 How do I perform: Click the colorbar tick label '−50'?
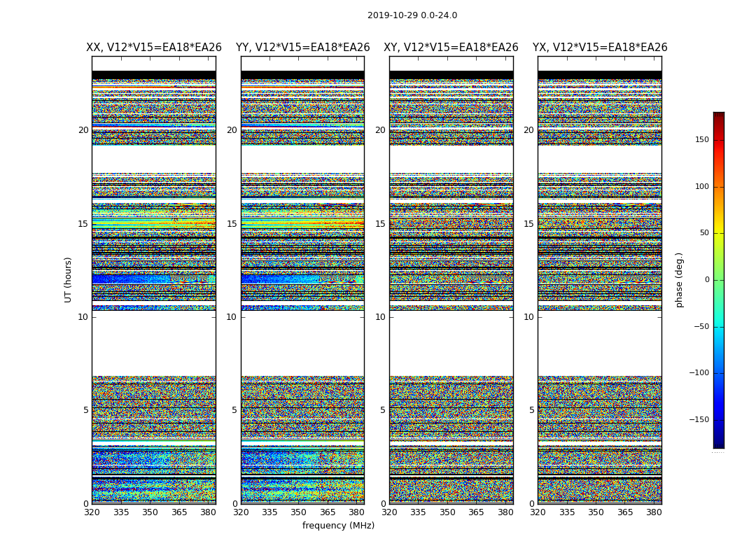(701, 327)
